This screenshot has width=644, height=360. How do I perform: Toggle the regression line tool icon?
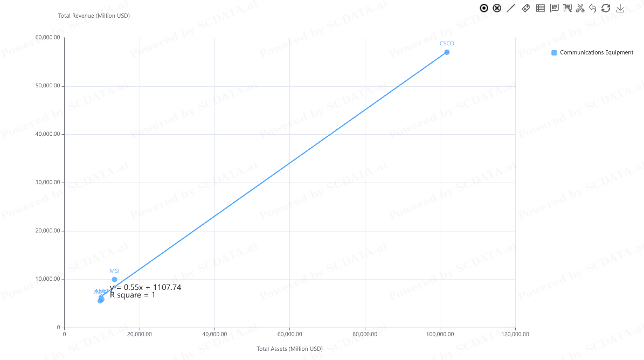tap(511, 8)
